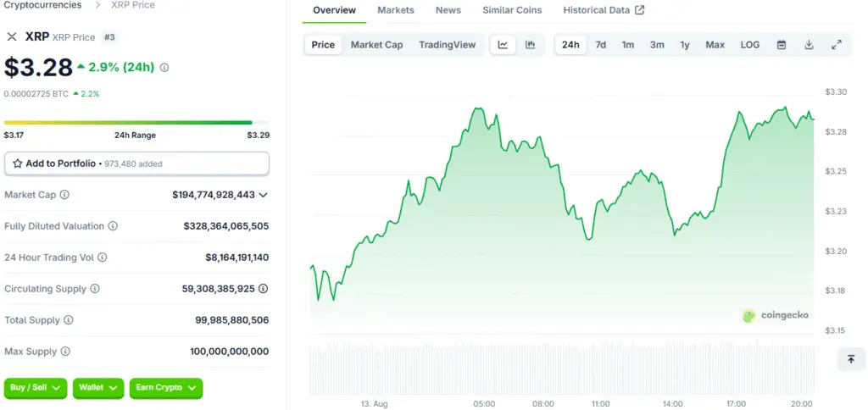
Task: Switch chart to Market Cap
Action: (377, 45)
